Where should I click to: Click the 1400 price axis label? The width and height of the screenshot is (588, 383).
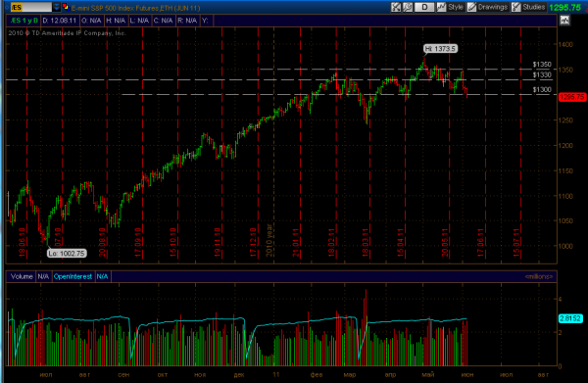pos(565,45)
